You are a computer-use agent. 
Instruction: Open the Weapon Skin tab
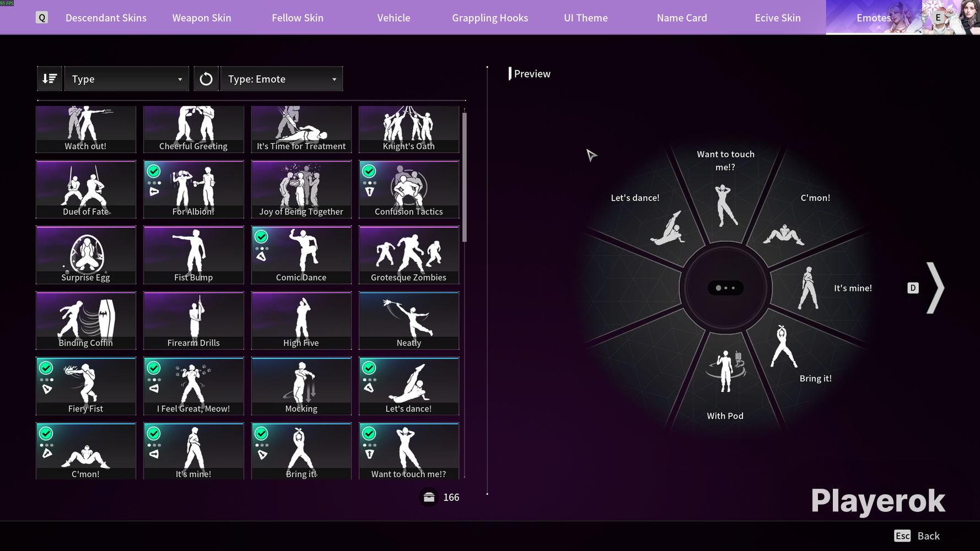coord(202,18)
